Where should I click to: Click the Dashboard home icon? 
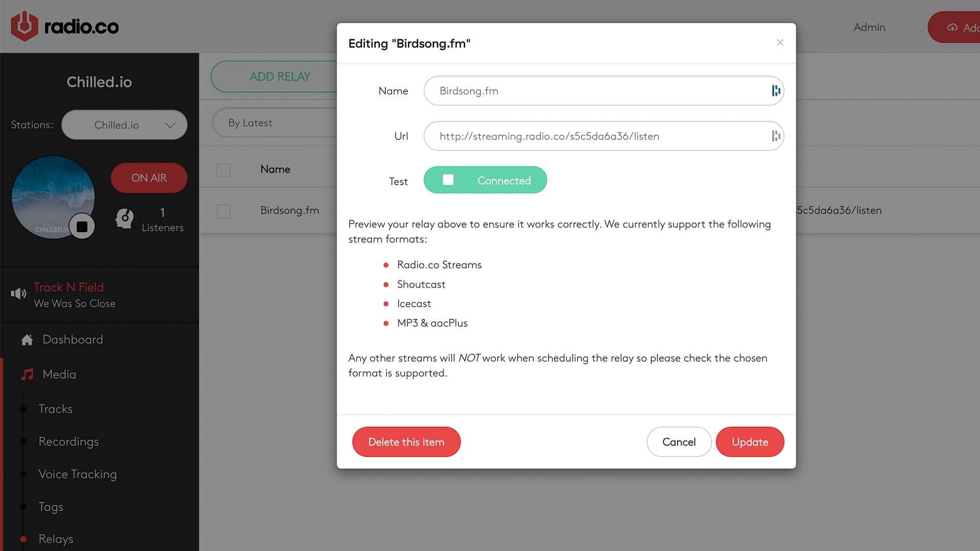[x=27, y=340]
